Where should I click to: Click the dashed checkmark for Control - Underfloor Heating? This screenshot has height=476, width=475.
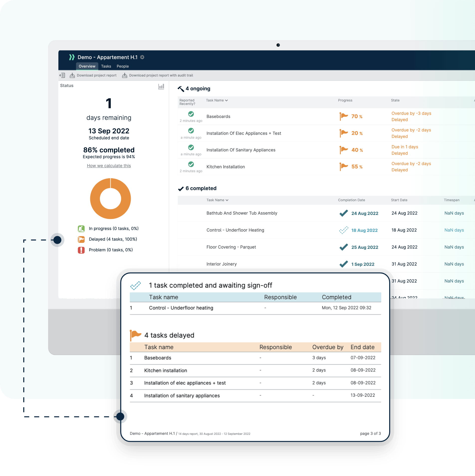pyautogui.click(x=344, y=230)
